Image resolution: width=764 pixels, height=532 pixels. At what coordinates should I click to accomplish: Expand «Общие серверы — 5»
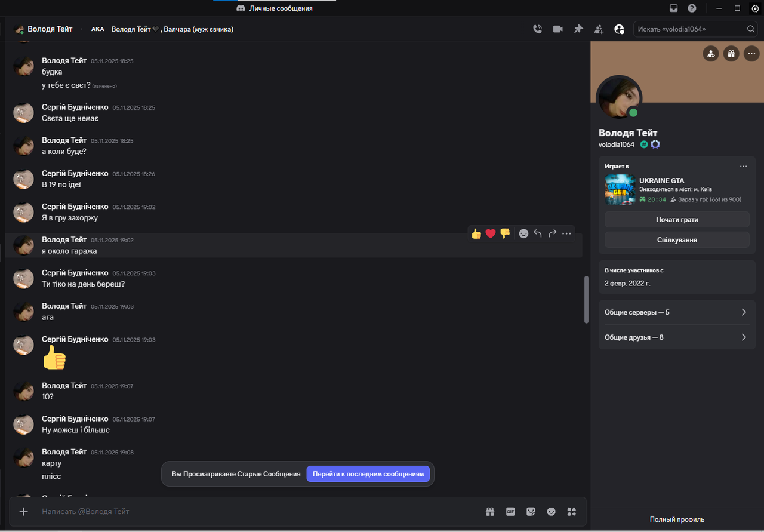tap(677, 312)
